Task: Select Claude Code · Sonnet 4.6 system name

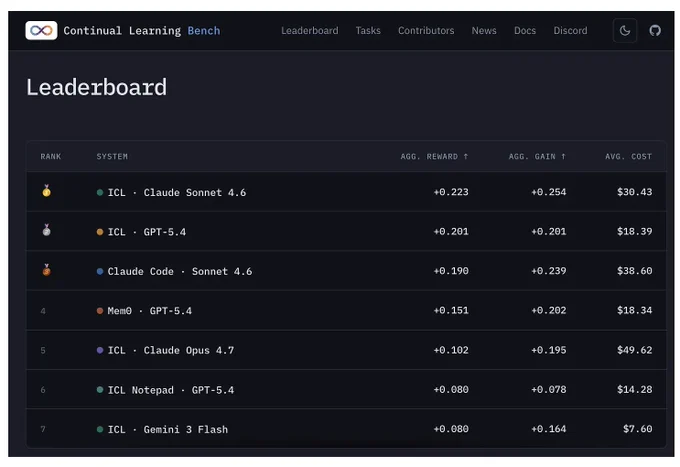Action: (180, 271)
